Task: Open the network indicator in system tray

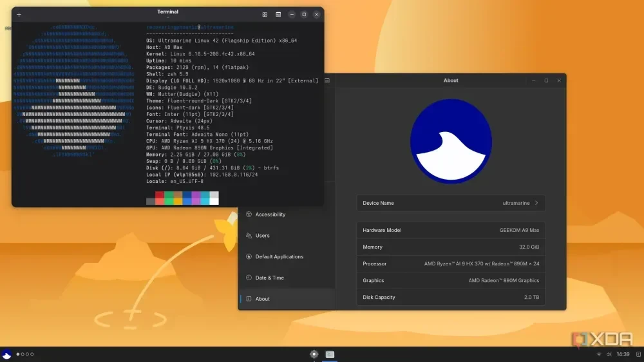Action: (x=599, y=354)
